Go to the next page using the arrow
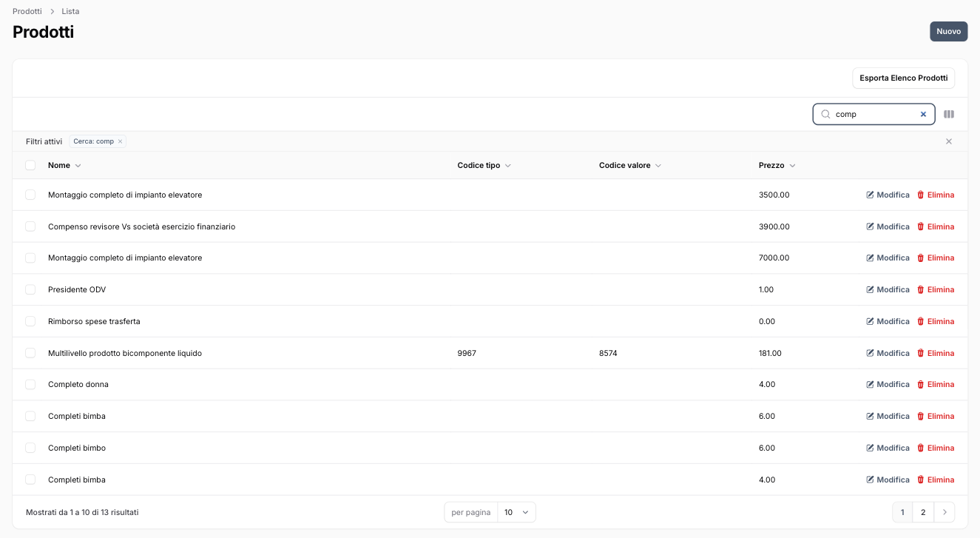Image resolution: width=980 pixels, height=538 pixels. [x=944, y=512]
